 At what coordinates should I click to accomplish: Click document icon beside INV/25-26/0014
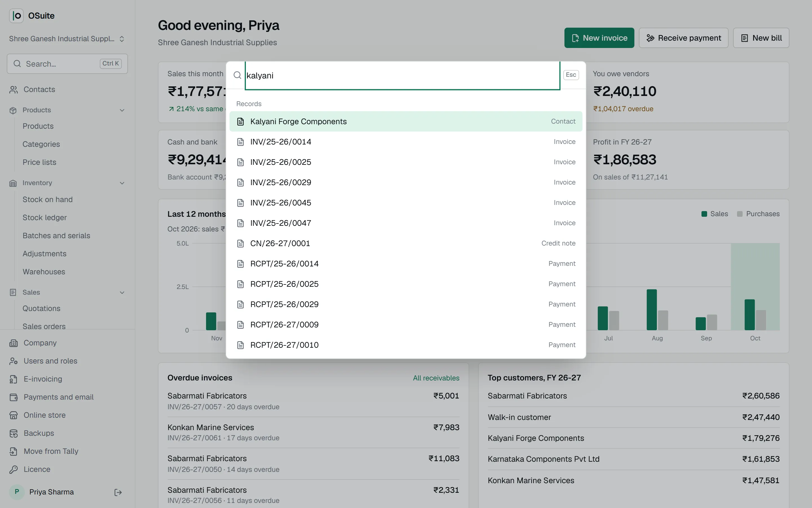[x=240, y=142]
